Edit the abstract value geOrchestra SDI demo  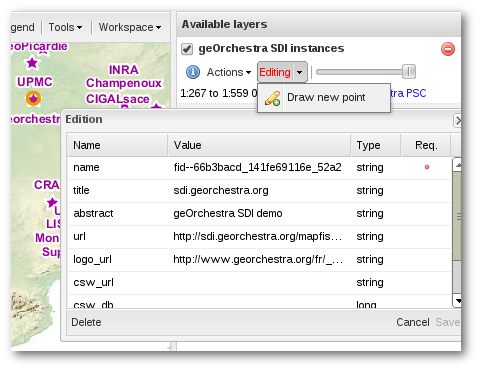click(259, 213)
